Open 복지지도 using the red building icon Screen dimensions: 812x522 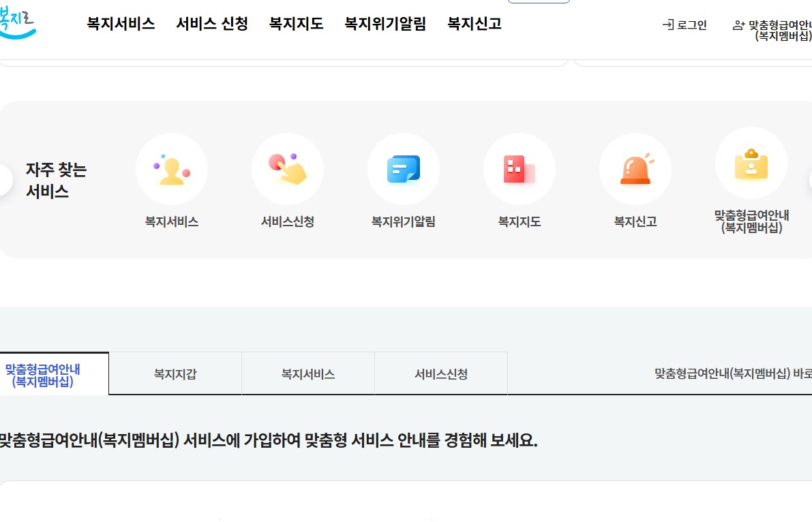[520, 169]
